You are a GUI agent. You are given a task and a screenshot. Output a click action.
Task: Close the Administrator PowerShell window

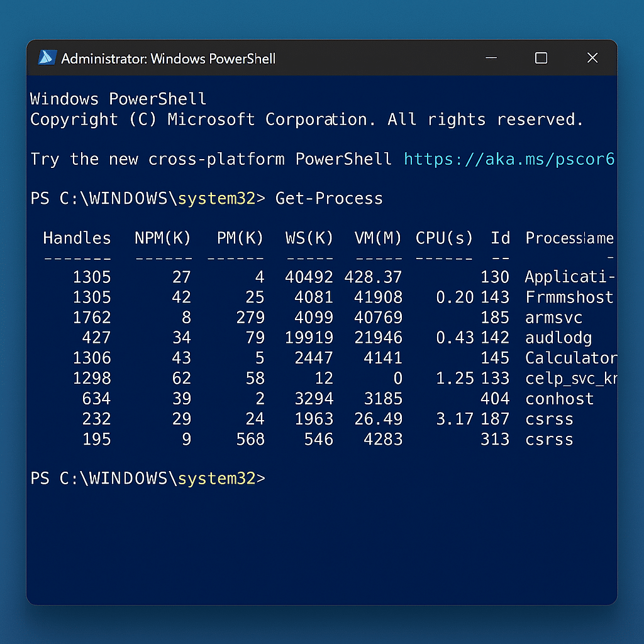(x=592, y=57)
